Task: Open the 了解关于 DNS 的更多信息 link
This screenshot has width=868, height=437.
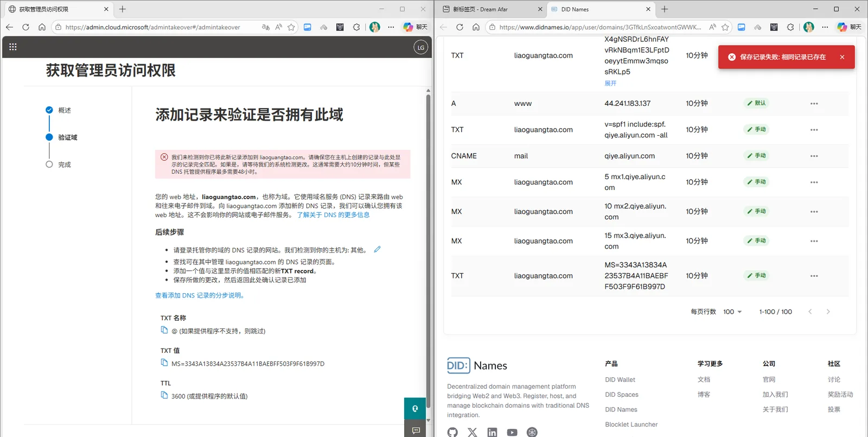Action: pos(333,215)
